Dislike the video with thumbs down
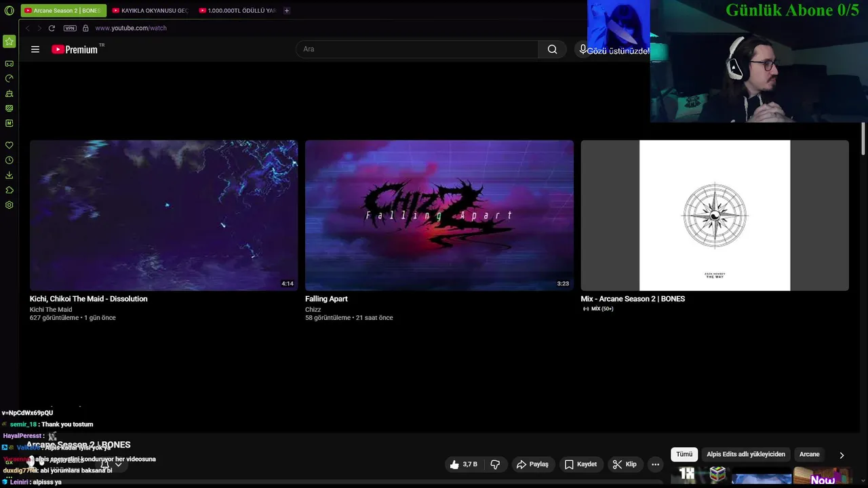The width and height of the screenshot is (868, 488). (x=495, y=464)
